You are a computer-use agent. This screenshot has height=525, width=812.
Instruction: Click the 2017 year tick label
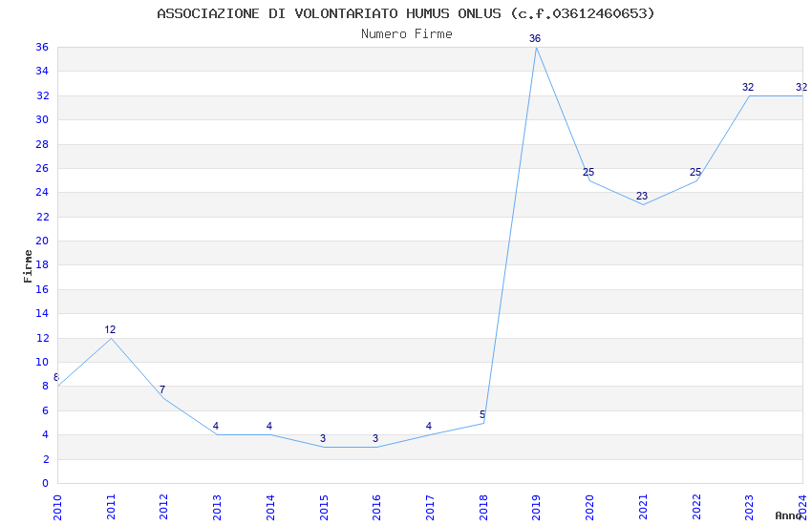(430, 508)
